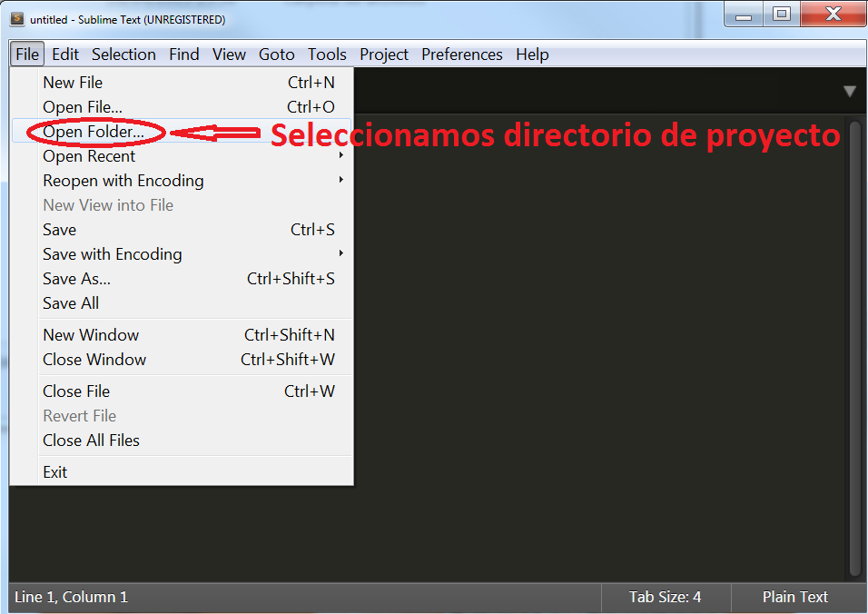868x614 pixels.
Task: Open the tab overflow dropdown arrow
Action: 850,91
